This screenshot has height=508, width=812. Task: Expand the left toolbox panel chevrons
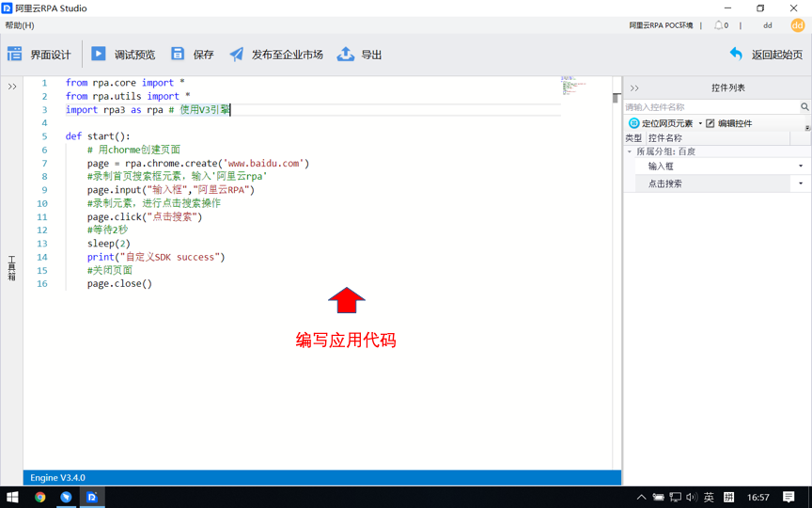tap(12, 87)
